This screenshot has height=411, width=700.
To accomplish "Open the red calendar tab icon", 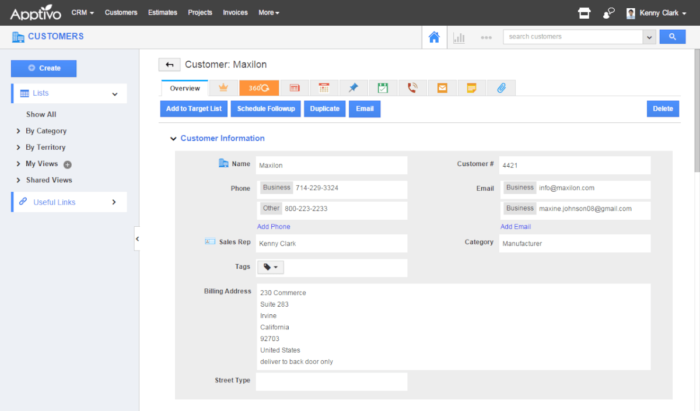I will pyautogui.click(x=295, y=88).
